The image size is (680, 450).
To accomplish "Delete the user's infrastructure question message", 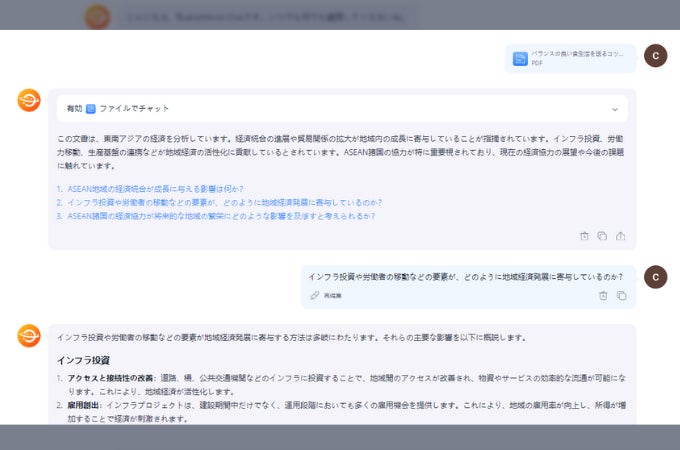I will pyautogui.click(x=603, y=296).
